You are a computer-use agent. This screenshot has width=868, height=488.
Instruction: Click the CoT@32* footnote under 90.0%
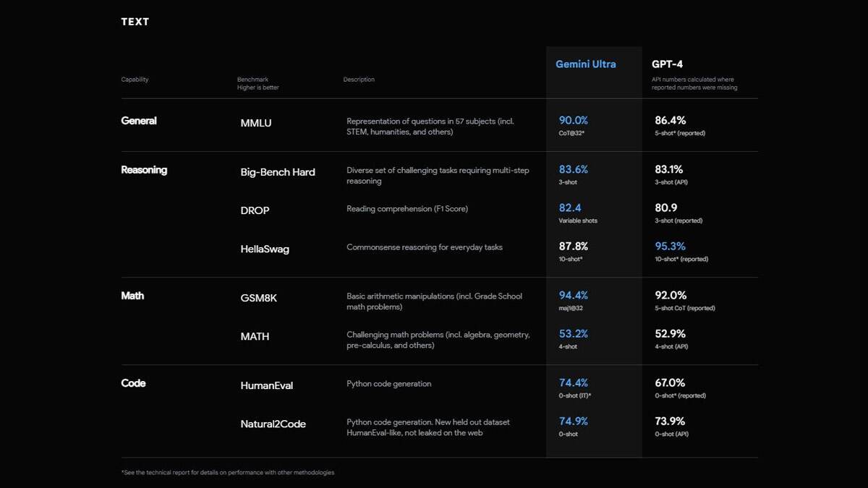[x=571, y=134]
